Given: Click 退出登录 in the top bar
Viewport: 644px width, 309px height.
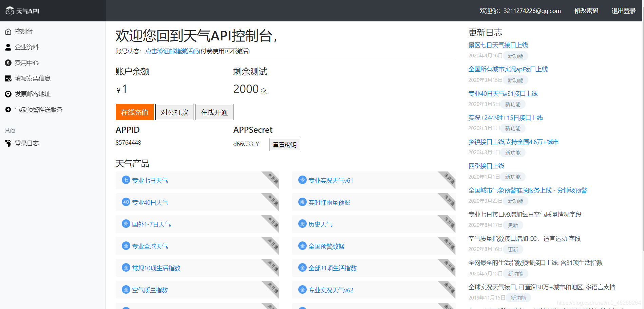Looking at the screenshot, I should (624, 11).
